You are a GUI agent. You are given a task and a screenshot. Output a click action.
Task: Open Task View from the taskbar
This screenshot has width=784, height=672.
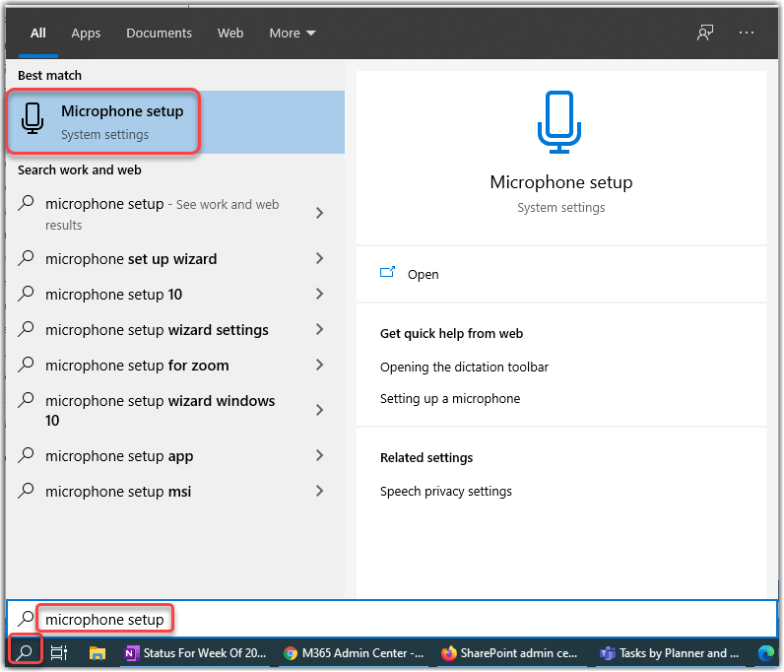(x=59, y=652)
